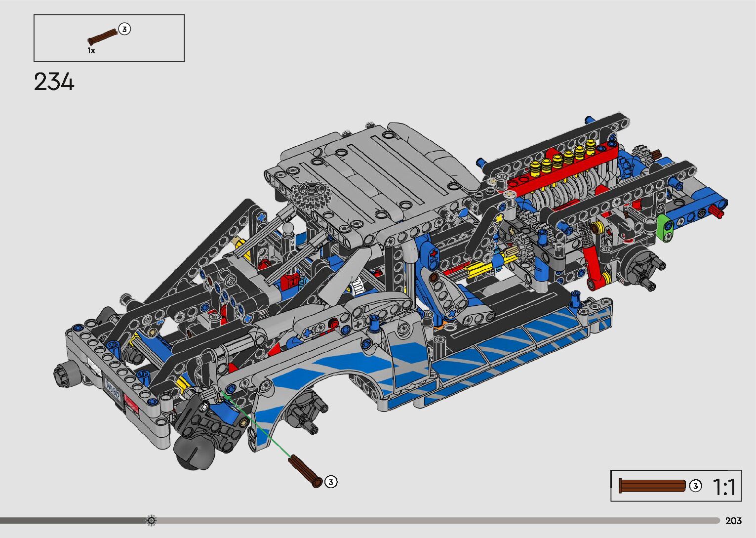Screen dimensions: 756x538
Task: Click the page number 203
Action: point(733,521)
